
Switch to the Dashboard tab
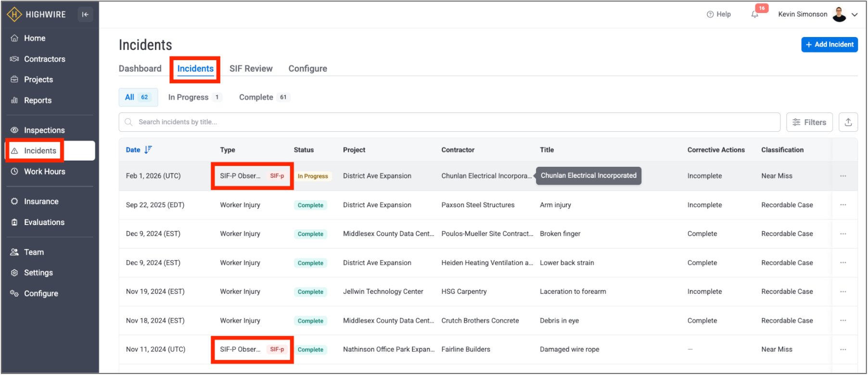click(140, 69)
